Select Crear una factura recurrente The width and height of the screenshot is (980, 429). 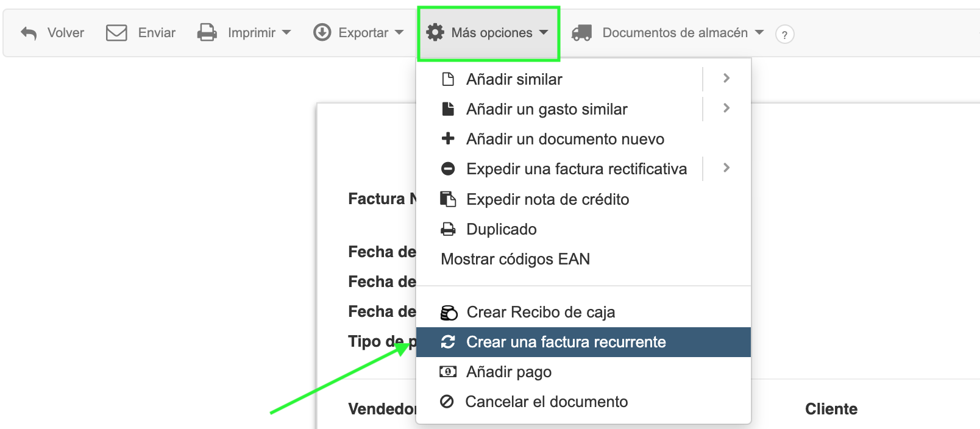[566, 342]
